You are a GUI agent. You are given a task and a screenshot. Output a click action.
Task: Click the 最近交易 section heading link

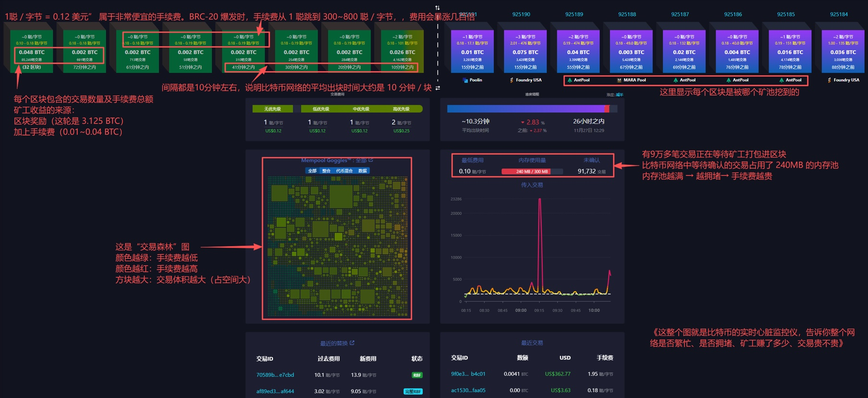[x=532, y=343]
